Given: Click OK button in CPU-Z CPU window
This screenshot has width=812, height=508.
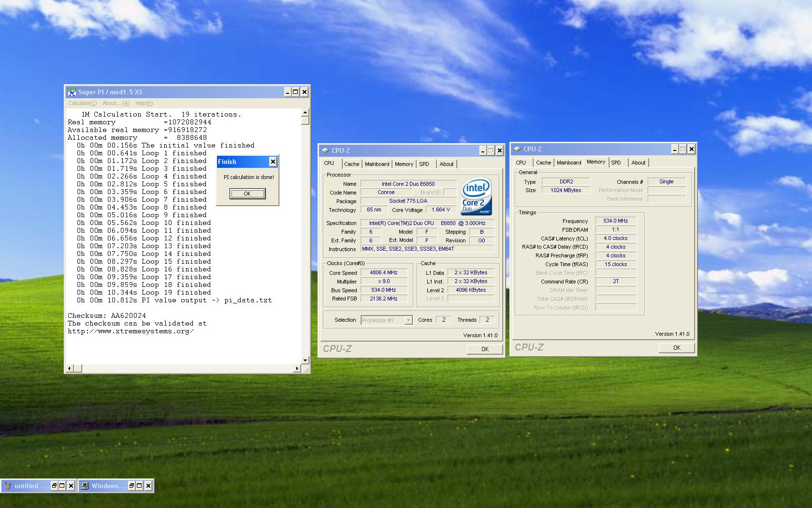Looking at the screenshot, I should [x=485, y=349].
